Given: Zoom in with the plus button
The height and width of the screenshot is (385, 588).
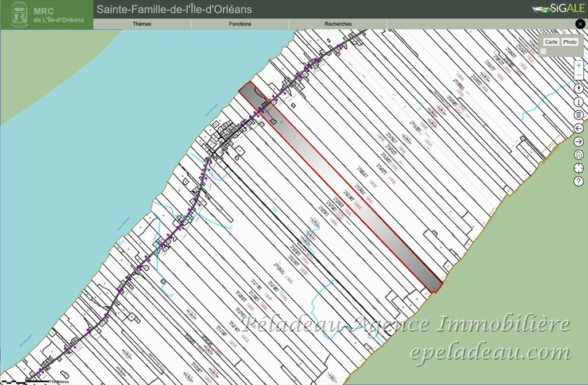Looking at the screenshot, I should coord(579,66).
